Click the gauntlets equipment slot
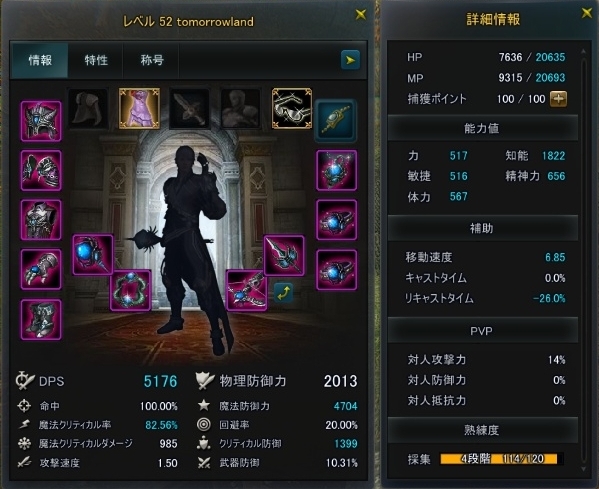Image resolution: width=599 pixels, height=489 pixels. (41, 269)
